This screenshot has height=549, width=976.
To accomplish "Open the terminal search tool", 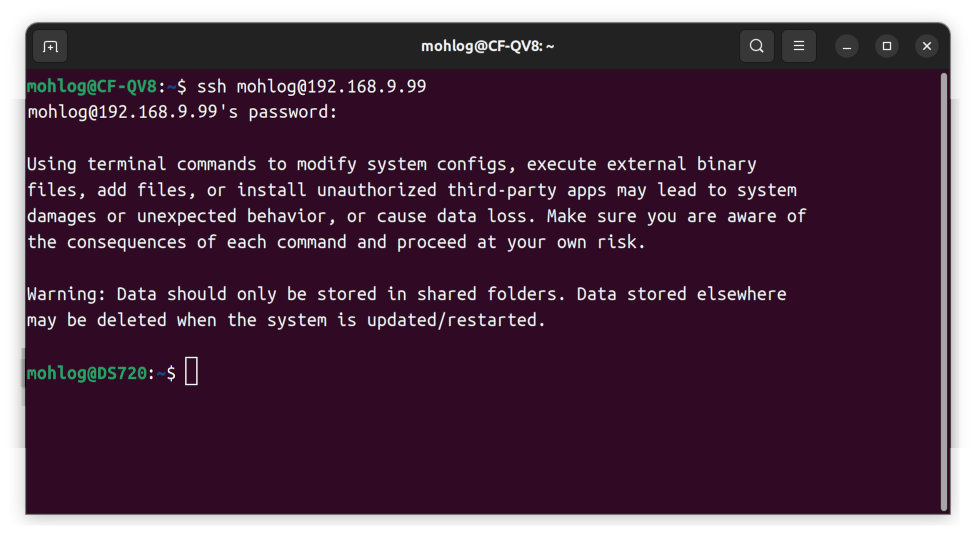I will coord(756,46).
